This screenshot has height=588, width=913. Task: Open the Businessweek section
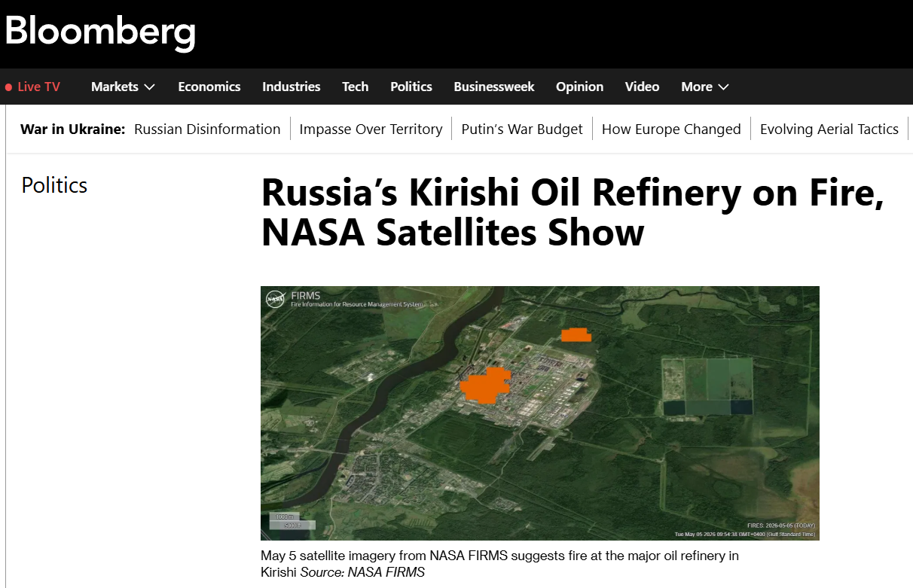pos(494,87)
